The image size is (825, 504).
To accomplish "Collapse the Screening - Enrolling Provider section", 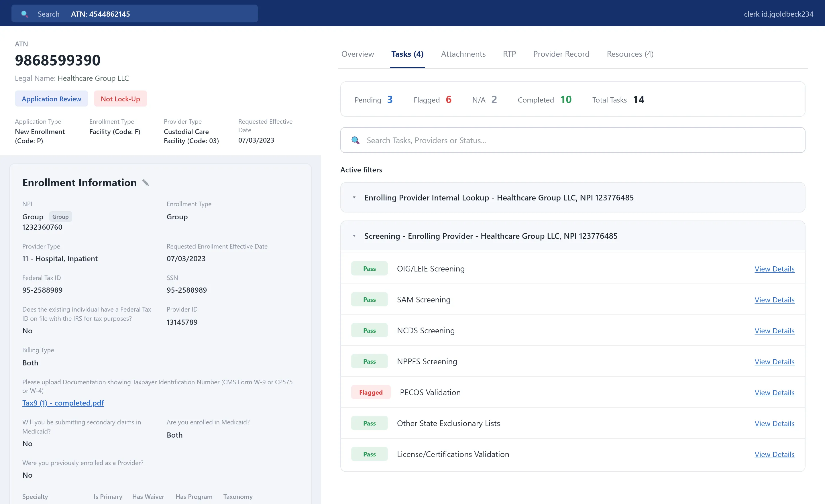I will click(x=354, y=236).
